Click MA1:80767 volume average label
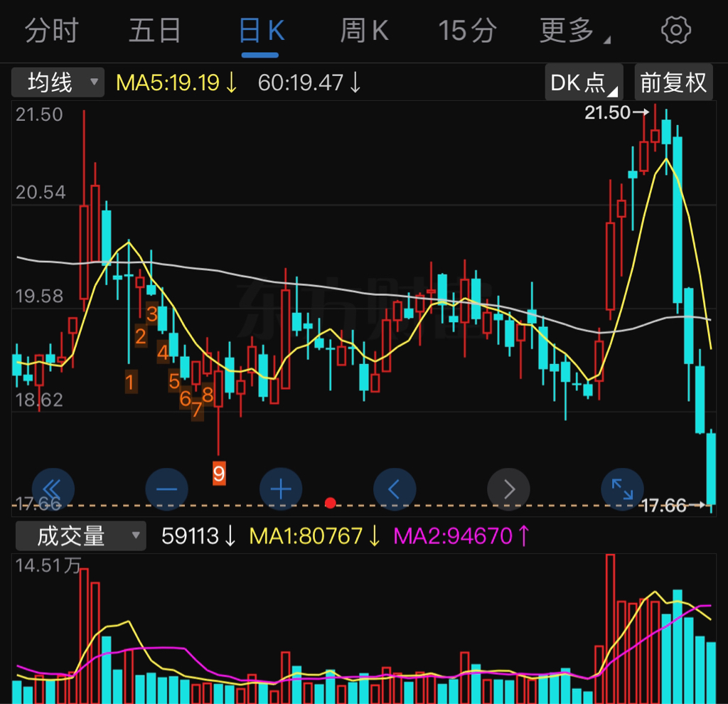This screenshot has height=704, width=728. tap(315, 536)
